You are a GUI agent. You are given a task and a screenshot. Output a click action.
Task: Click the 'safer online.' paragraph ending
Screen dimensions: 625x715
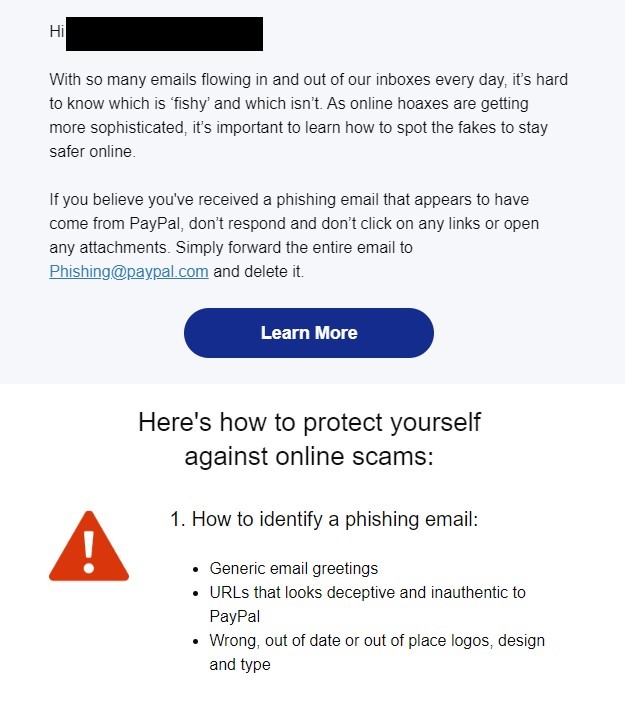[93, 151]
